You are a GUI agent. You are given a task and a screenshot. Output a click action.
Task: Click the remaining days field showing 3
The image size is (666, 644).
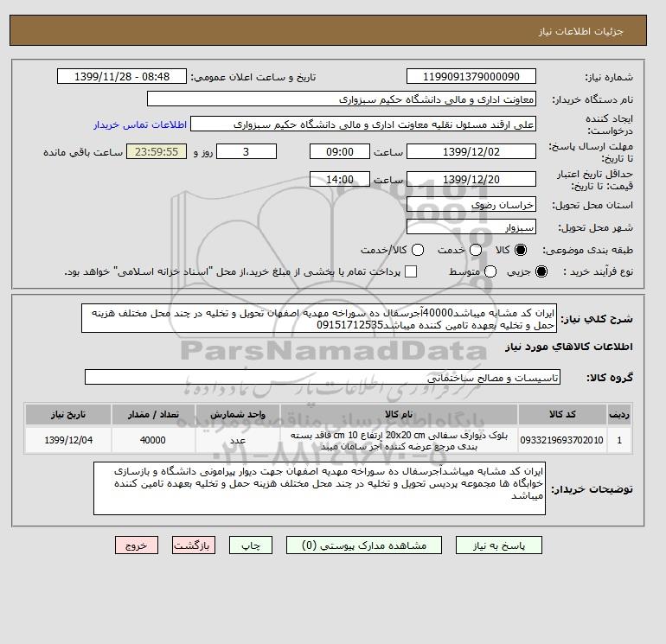(x=247, y=151)
